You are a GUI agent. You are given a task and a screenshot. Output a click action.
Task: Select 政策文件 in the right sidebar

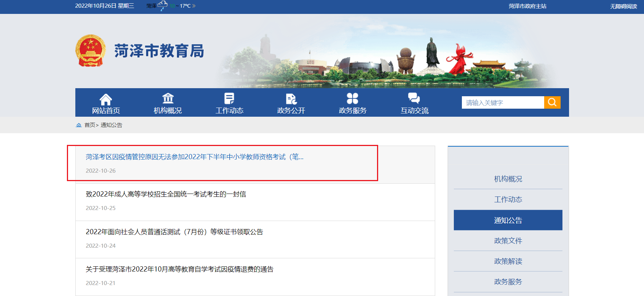tap(508, 241)
